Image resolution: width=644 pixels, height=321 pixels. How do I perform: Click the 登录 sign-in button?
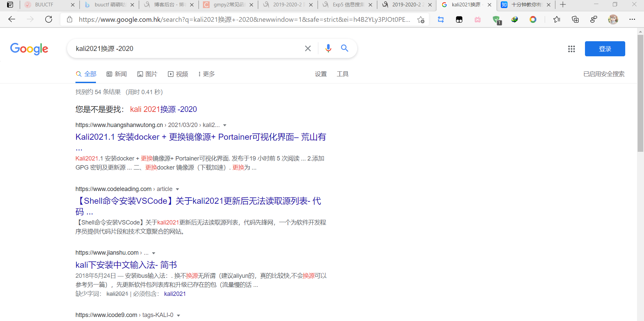tap(605, 49)
